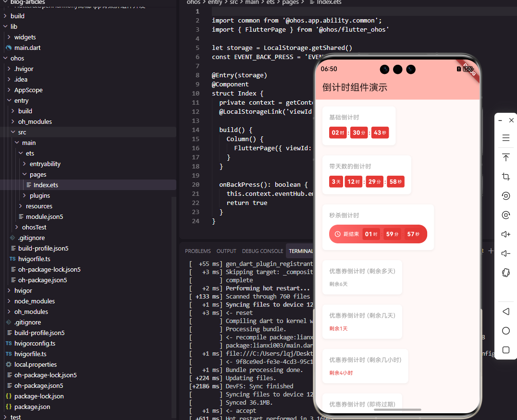Viewport: 517px width, 420px height.
Task: Click the emulator shake device icon
Action: coord(506,273)
